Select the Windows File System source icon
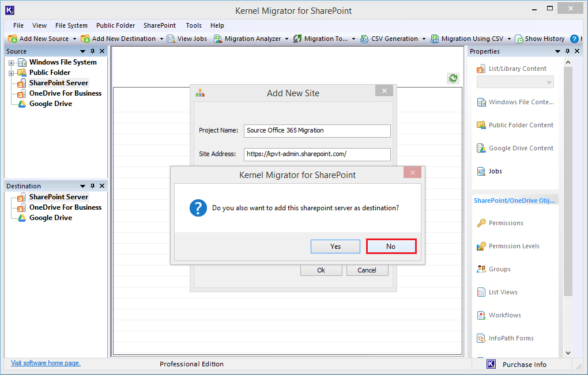 pos(22,63)
